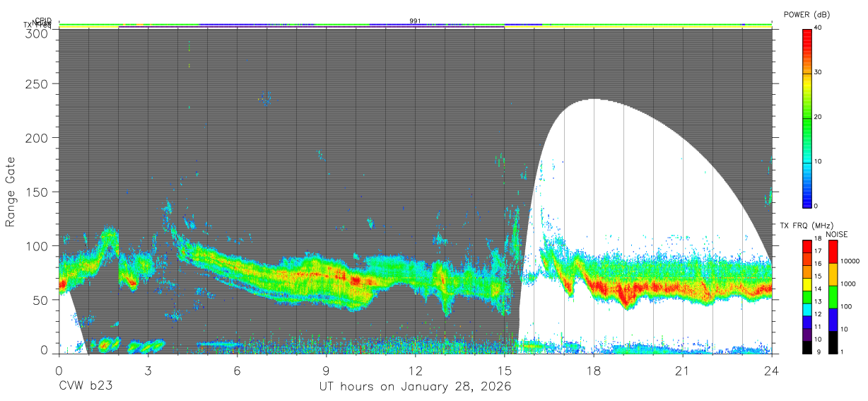The height and width of the screenshot is (401, 868).
Task: Select the 14 label on TX FRQ scale
Action: pos(818,289)
